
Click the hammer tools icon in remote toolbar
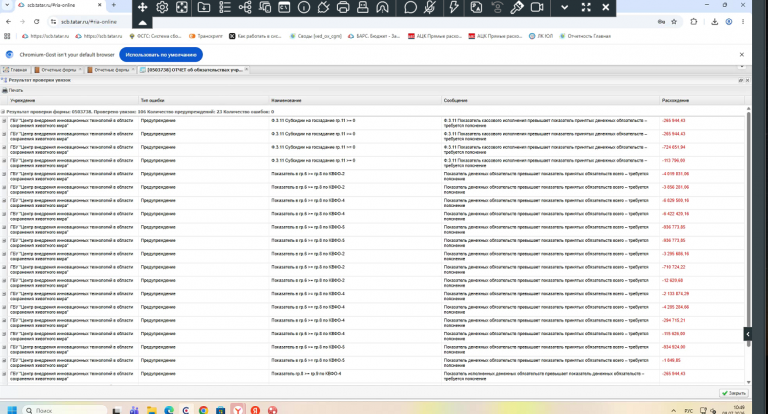pyautogui.click(x=517, y=7)
